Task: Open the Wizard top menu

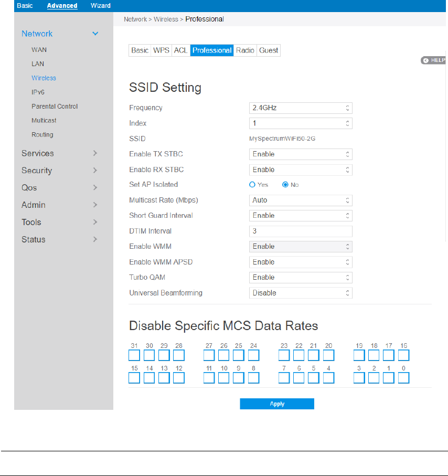Action: point(100,6)
